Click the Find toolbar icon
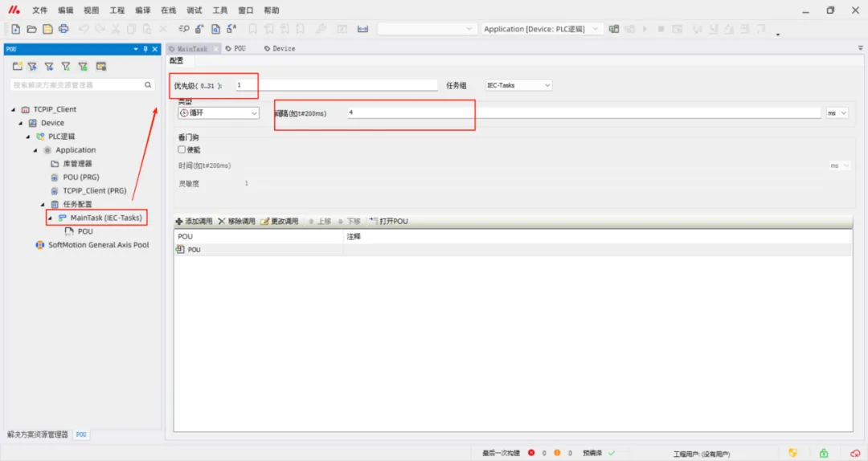 coord(184,29)
